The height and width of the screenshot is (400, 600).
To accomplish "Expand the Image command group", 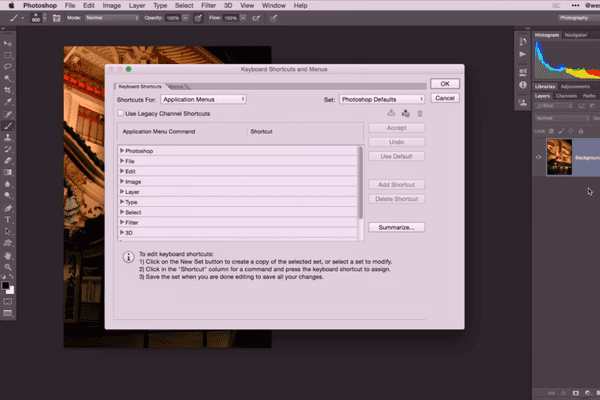I will tap(122, 181).
